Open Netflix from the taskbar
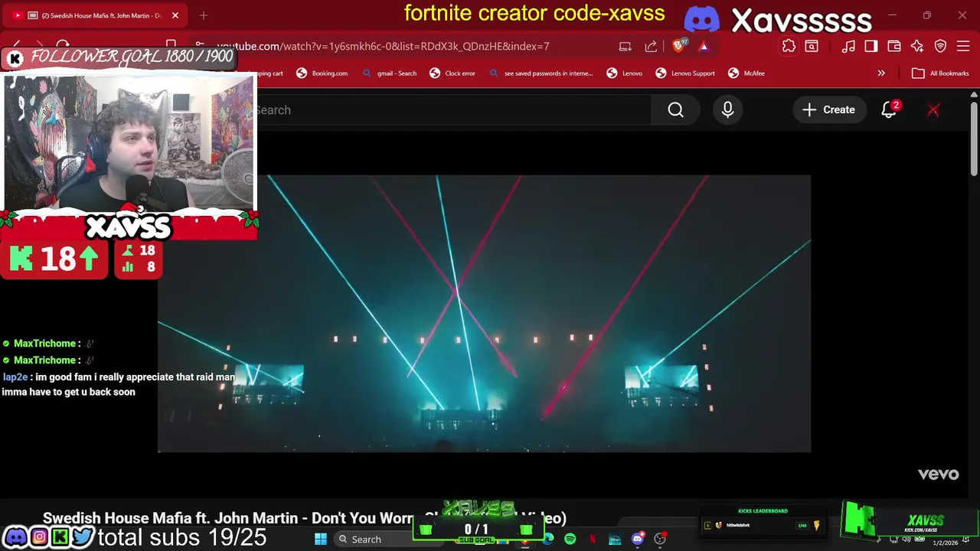 click(x=593, y=539)
